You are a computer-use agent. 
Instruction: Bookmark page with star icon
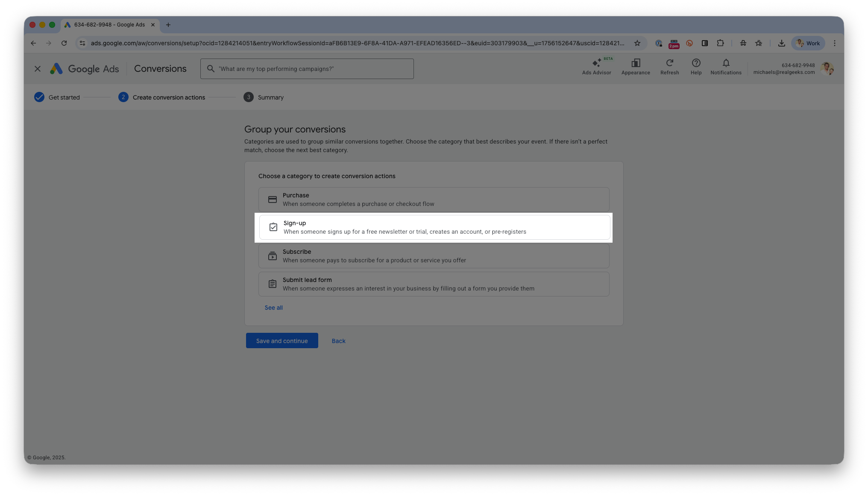pyautogui.click(x=637, y=43)
